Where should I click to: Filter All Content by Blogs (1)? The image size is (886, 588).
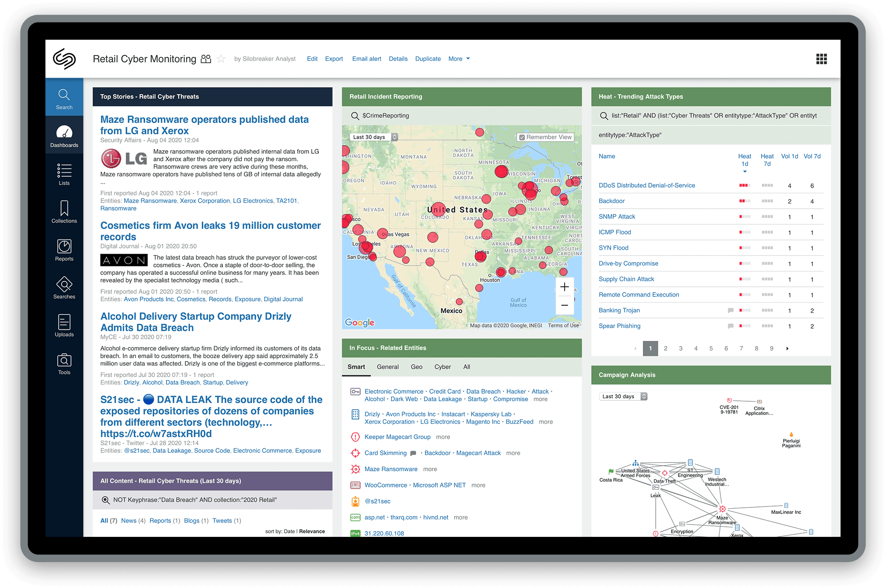coord(196,521)
